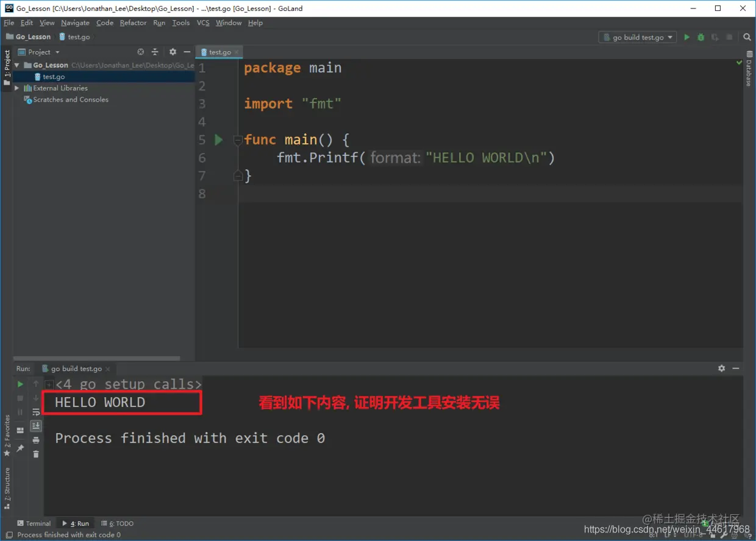Close the test.go editor tab
Viewport: 756px width, 541px height.
coord(237,52)
